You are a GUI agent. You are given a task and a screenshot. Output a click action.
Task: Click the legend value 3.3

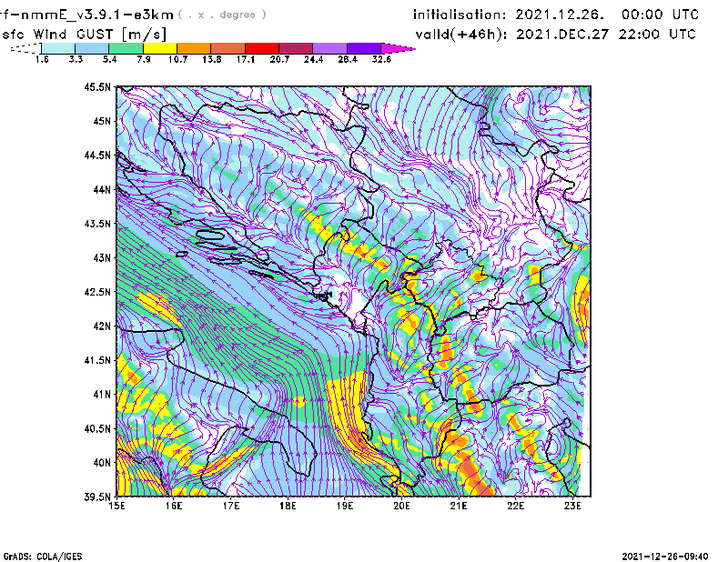pos(76,59)
